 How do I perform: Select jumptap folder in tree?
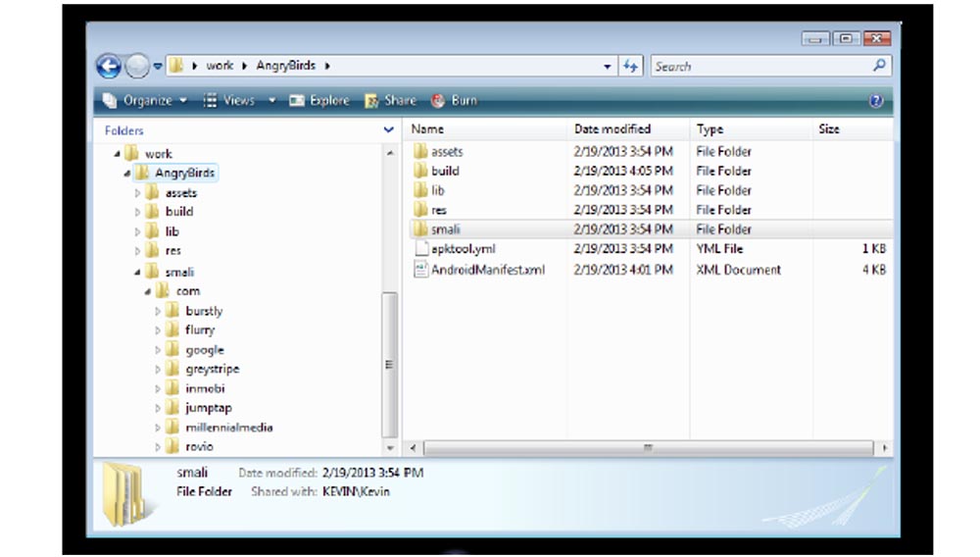point(208,408)
